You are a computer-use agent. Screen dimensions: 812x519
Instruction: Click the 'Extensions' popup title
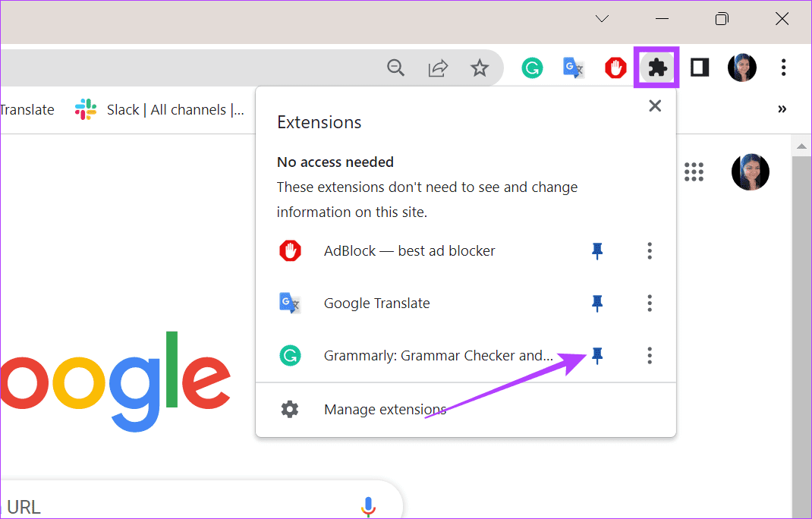(319, 122)
